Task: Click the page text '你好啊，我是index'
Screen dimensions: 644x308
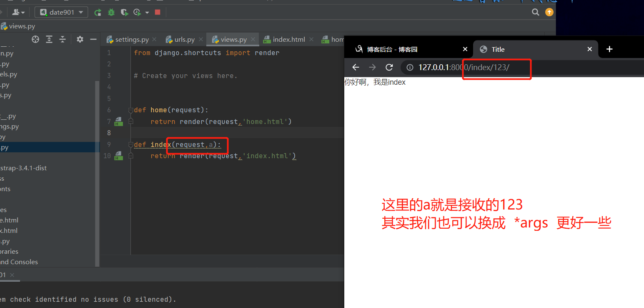Action: [x=375, y=82]
